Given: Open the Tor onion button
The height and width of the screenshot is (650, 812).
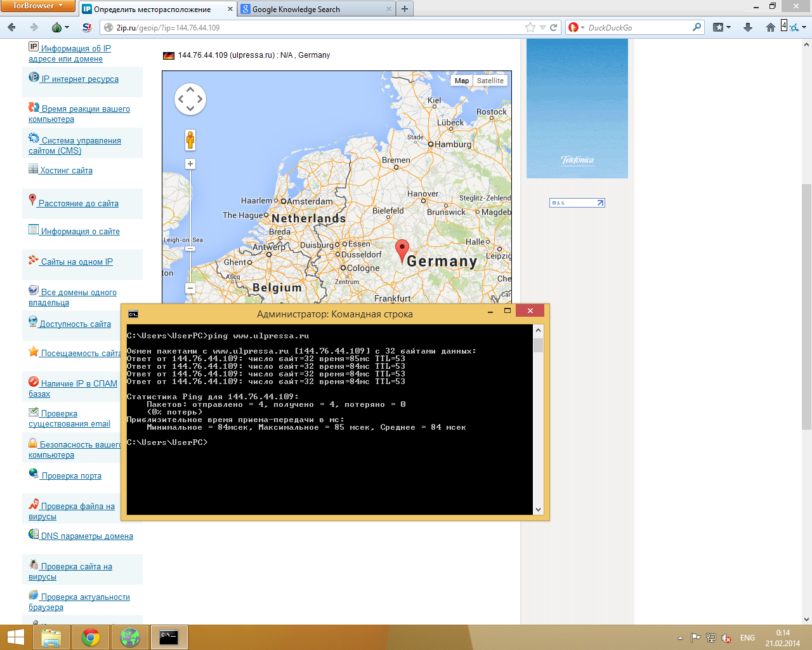Looking at the screenshot, I should (56, 27).
